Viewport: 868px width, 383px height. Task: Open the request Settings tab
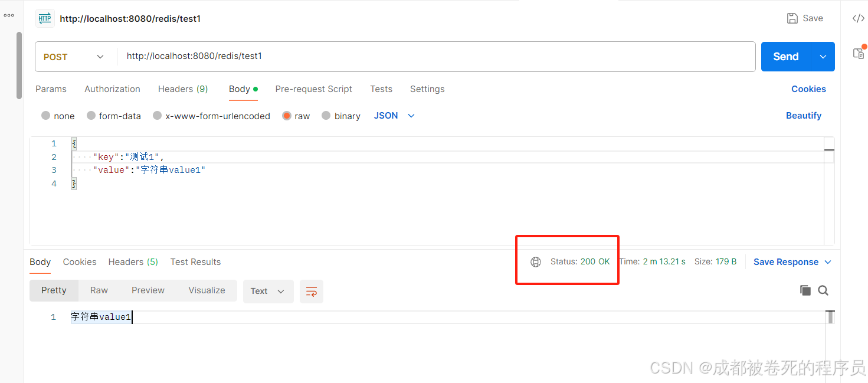click(x=427, y=89)
